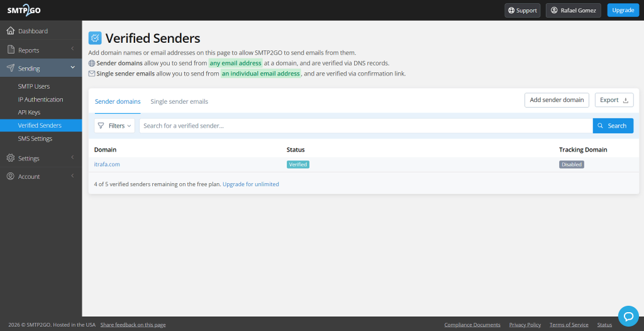Expand the Reports menu chevron
Viewport: 644px width, 331px height.
(72, 49)
